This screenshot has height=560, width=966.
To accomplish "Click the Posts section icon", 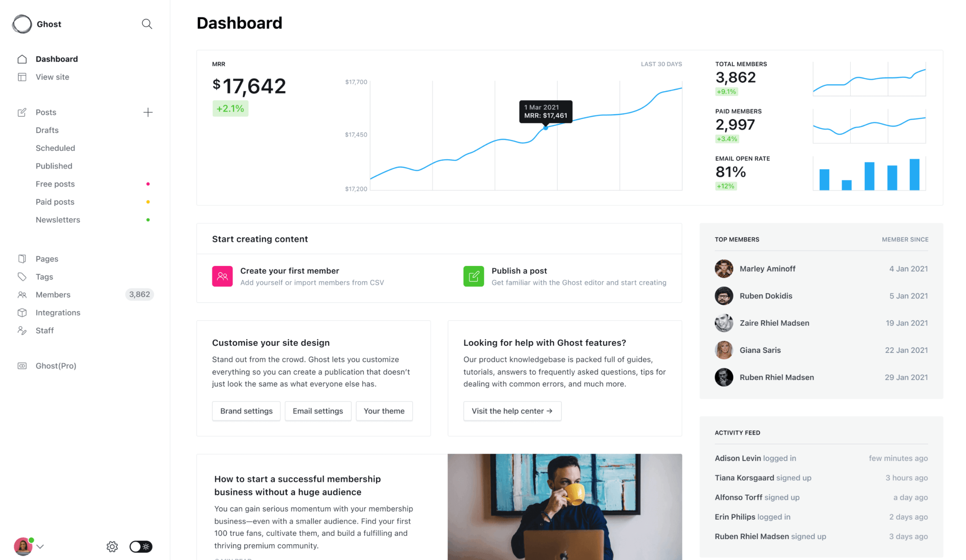I will (22, 111).
